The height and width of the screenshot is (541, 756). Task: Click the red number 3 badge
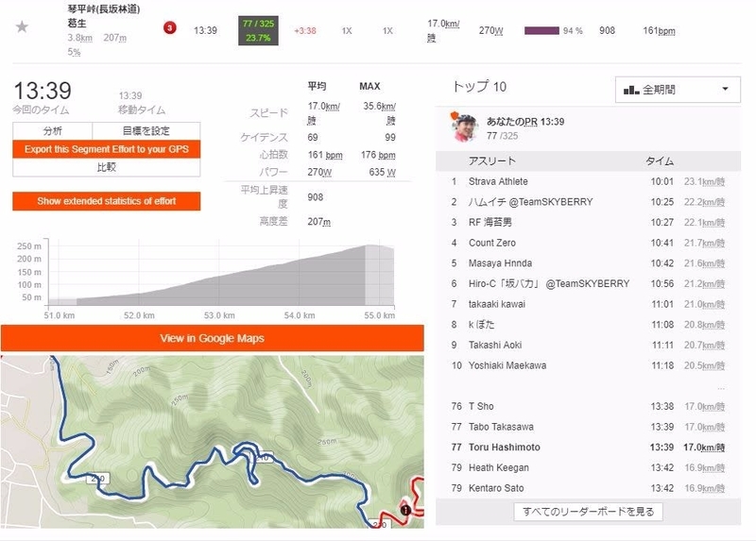(x=169, y=28)
